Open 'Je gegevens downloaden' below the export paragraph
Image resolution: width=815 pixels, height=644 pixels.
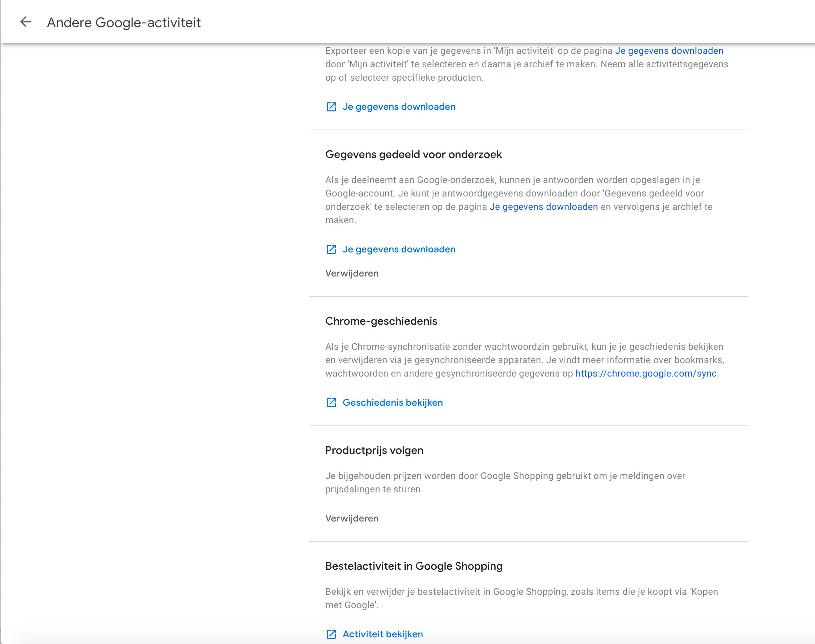tap(399, 107)
